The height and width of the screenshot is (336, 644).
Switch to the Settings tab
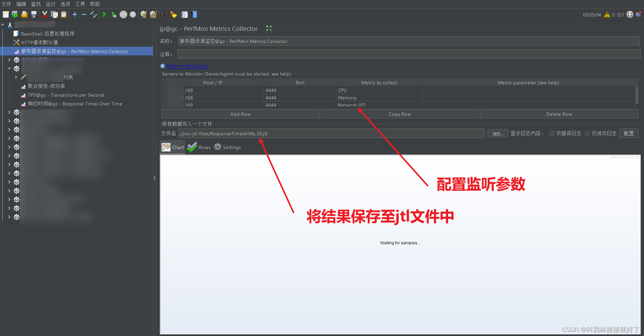(x=227, y=147)
